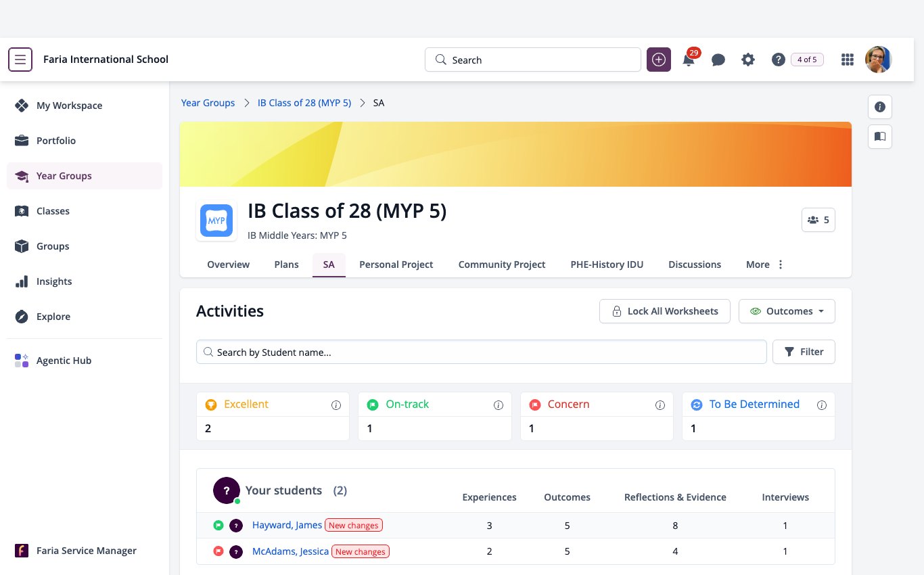Click the Excellent status info icon

tap(336, 405)
